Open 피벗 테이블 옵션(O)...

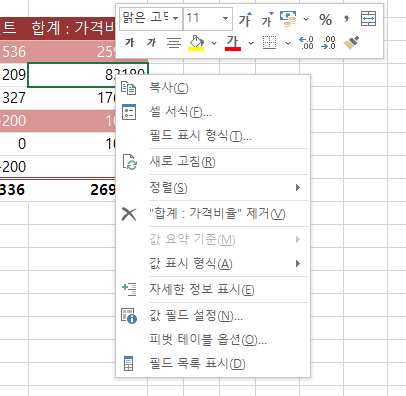[x=213, y=340]
